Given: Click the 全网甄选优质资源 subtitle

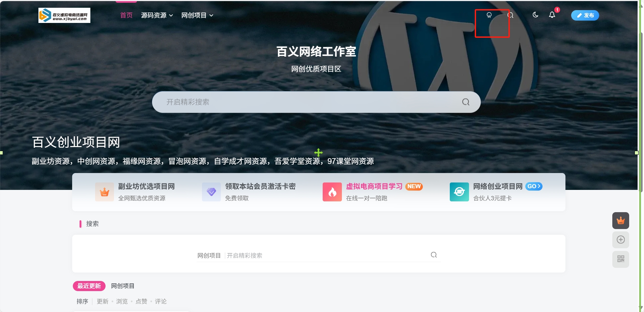Looking at the screenshot, I should point(142,198).
